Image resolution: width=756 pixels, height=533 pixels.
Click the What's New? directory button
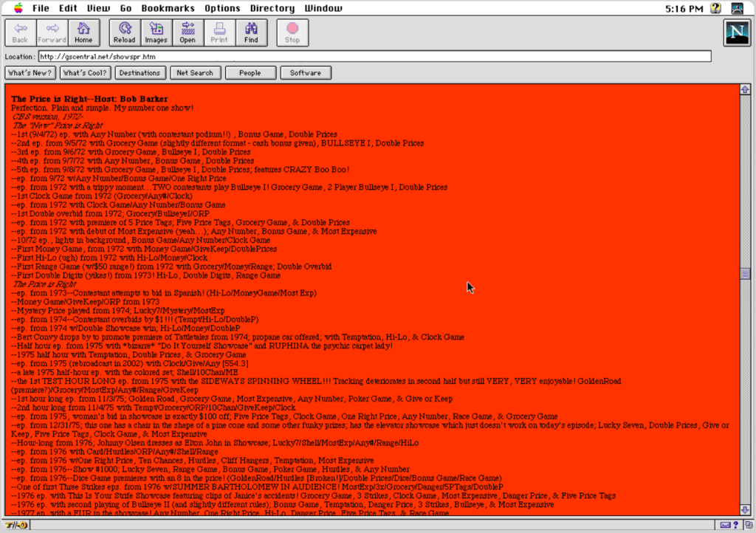[x=30, y=72]
